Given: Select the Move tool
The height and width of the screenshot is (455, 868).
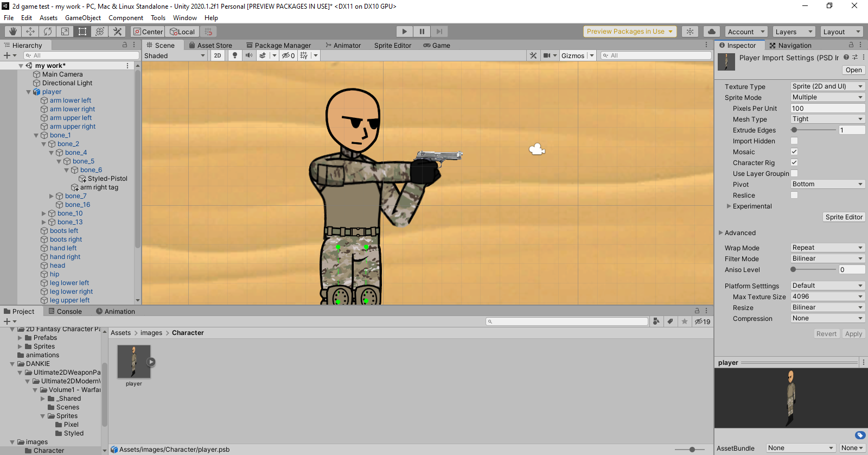Looking at the screenshot, I should coord(30,31).
